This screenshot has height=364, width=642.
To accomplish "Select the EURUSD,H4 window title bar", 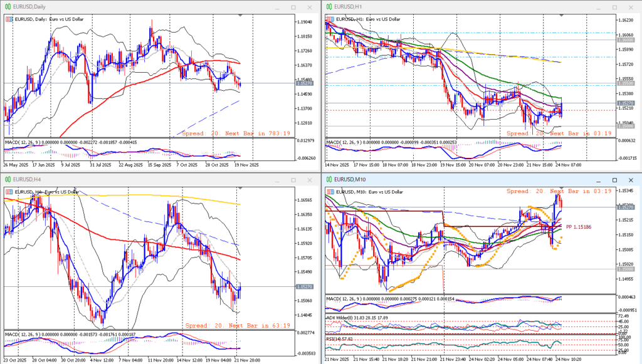I will click(x=125, y=179).
